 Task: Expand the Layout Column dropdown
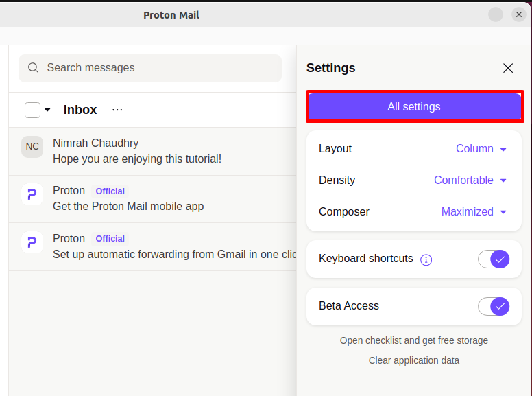tap(481, 149)
